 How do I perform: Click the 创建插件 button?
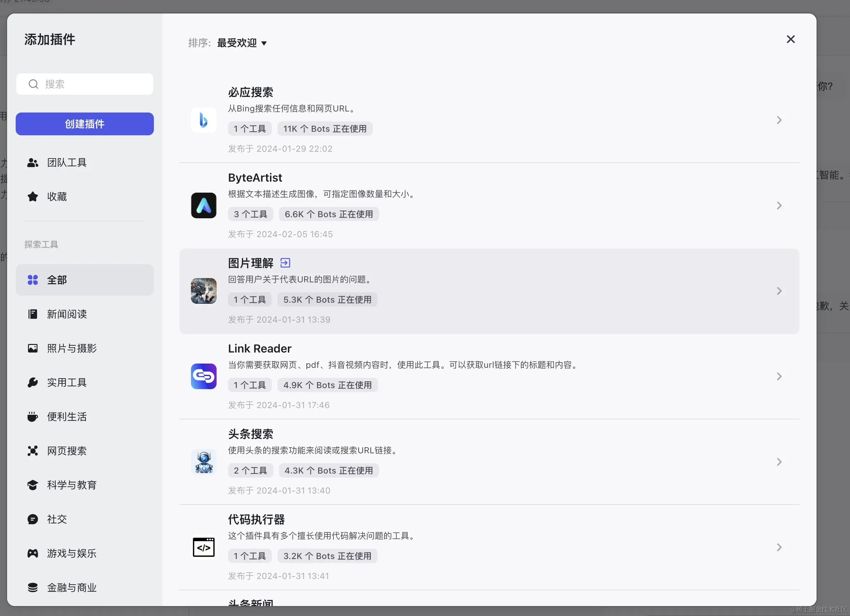click(x=85, y=124)
